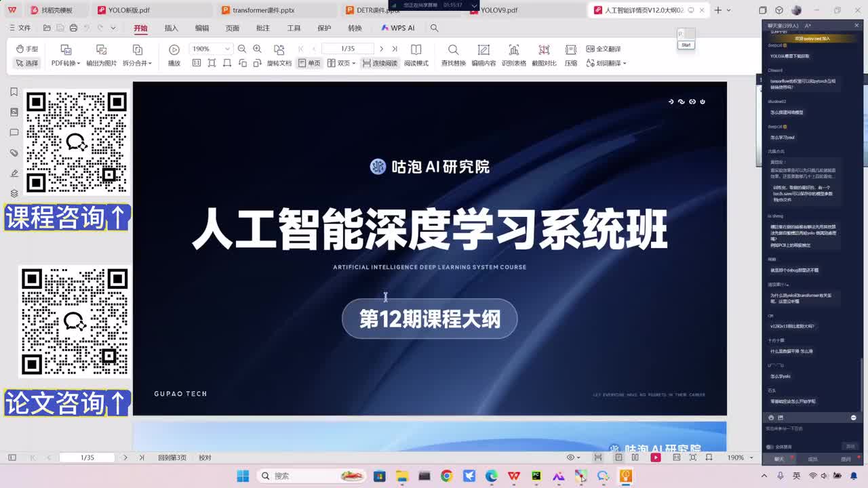Screen dimensions: 868x488
Task: Expand the 双页 dropdown arrow
Action: [354, 63]
